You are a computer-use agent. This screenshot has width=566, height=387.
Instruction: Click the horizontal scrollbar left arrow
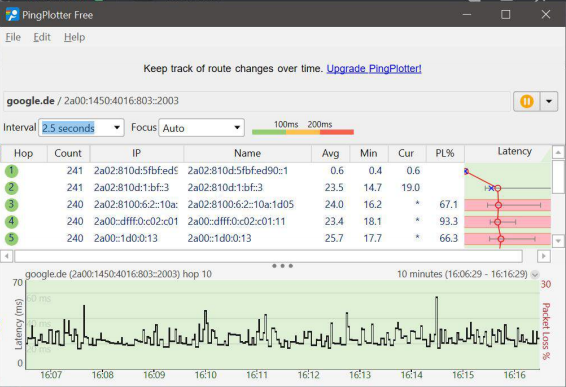coord(6,256)
